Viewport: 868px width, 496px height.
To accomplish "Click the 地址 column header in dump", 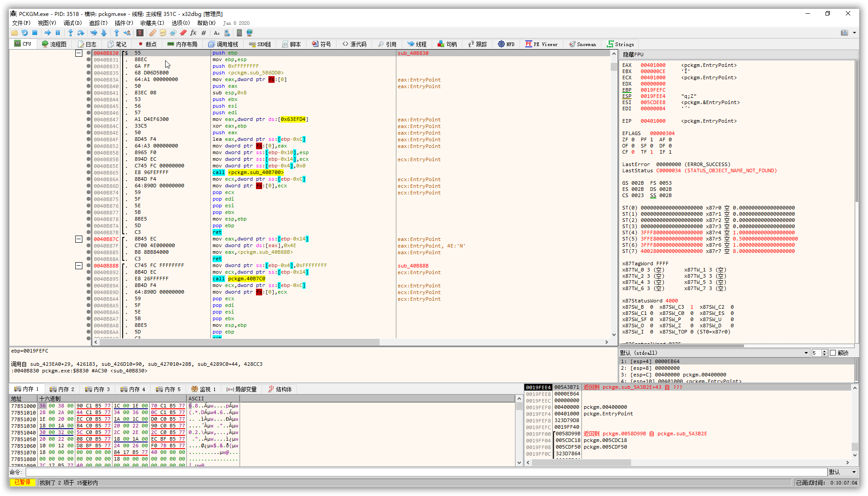I will pos(23,399).
